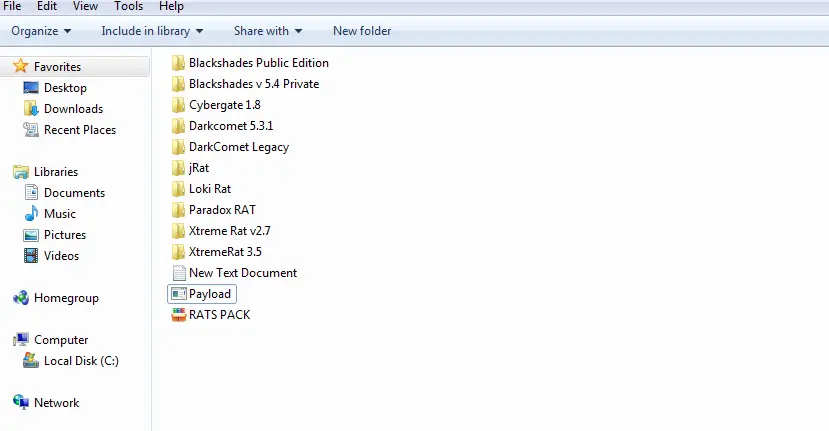Click the Downloads folder icon in sidebar
829x431 pixels.
pos(31,109)
